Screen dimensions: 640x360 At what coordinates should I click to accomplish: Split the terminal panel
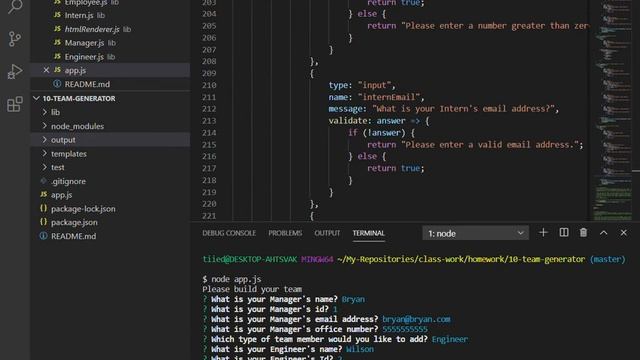[x=564, y=233]
